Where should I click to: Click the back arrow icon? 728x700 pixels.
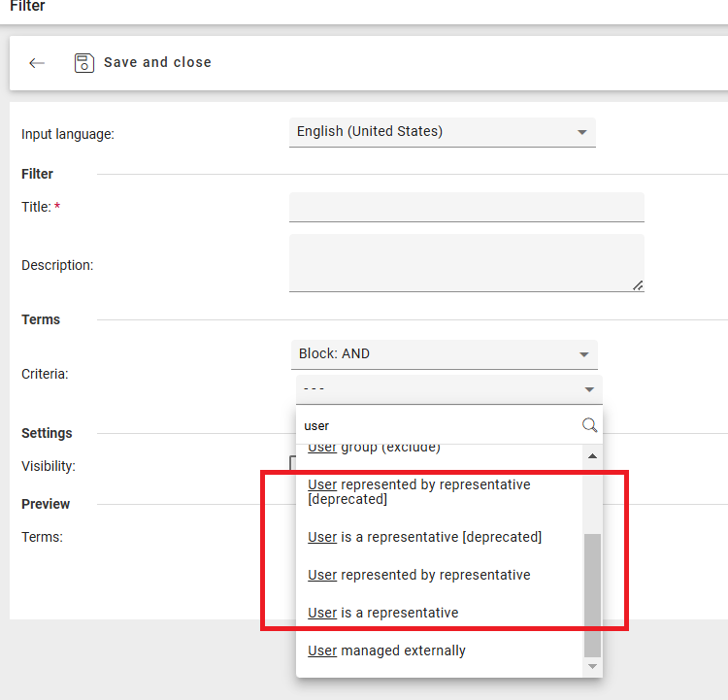click(37, 63)
